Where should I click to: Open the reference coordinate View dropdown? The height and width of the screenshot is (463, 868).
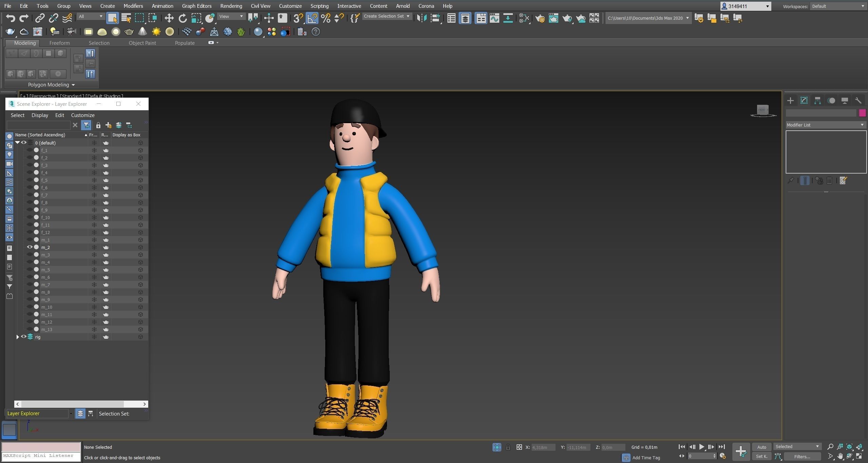pyautogui.click(x=231, y=16)
